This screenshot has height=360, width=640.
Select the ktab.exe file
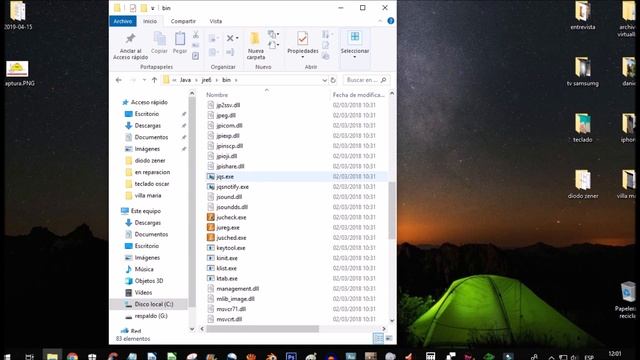(227, 278)
